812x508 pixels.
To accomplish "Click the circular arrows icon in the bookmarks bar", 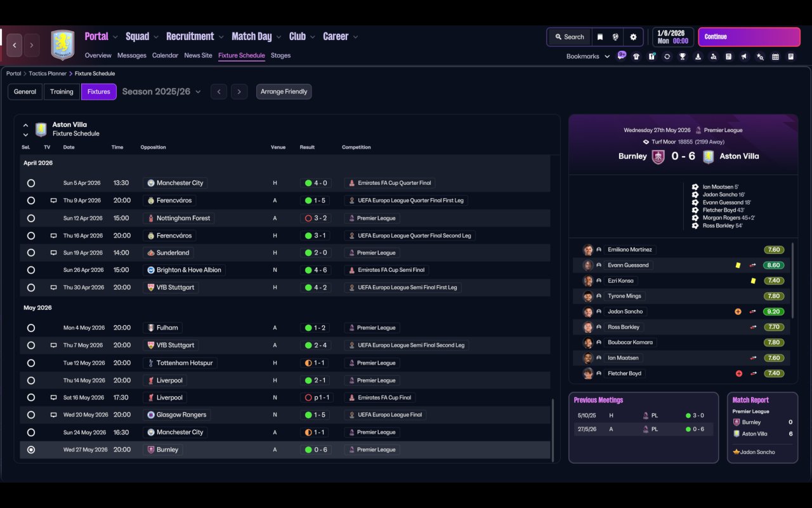I will (667, 57).
